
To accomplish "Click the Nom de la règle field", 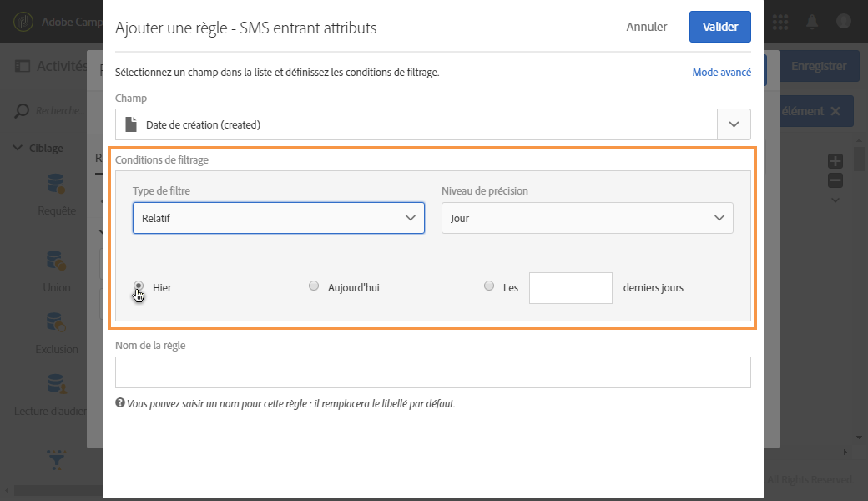I will pos(432,372).
